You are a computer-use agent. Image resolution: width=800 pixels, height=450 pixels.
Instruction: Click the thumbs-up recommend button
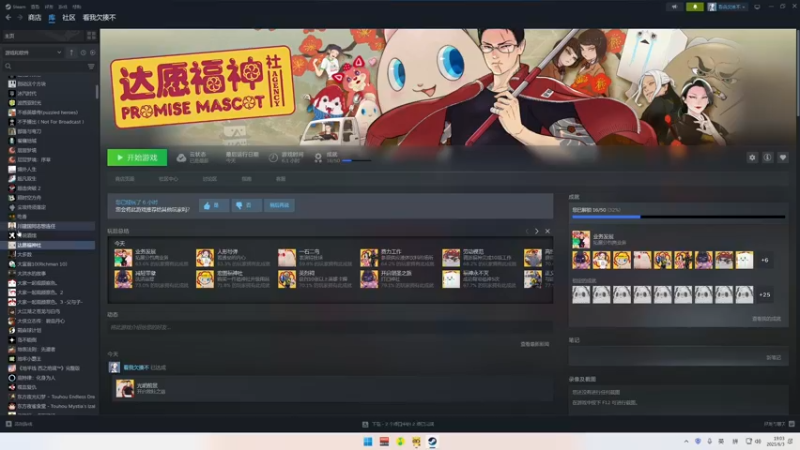214,205
